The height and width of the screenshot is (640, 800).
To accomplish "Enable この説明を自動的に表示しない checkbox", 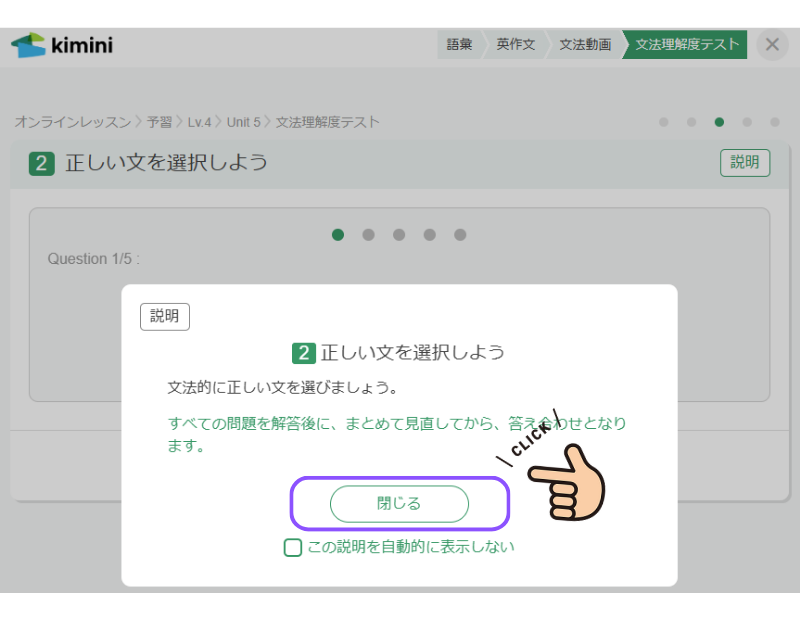I will 293,548.
